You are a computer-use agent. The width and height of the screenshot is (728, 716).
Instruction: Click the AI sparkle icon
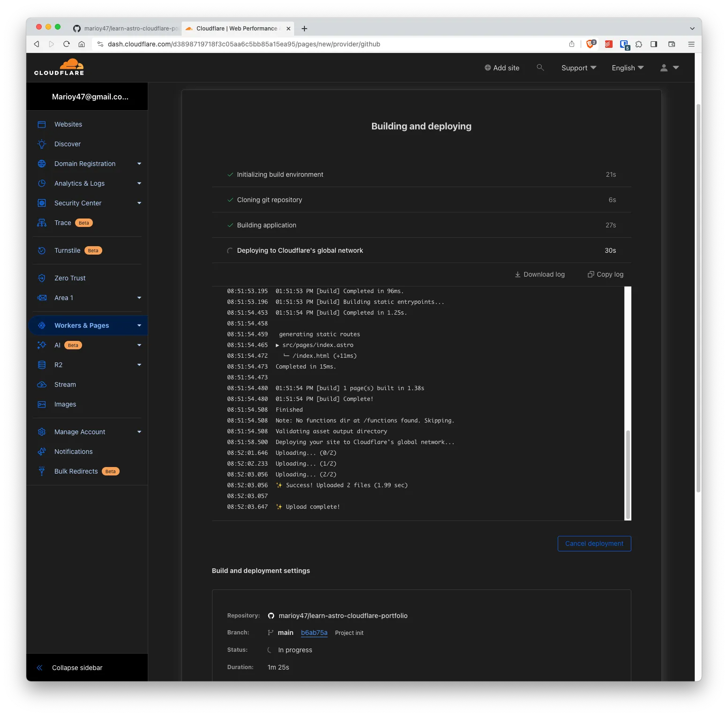(42, 345)
